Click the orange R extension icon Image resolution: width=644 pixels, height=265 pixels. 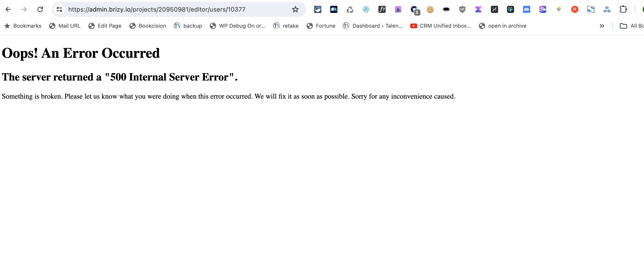575,10
